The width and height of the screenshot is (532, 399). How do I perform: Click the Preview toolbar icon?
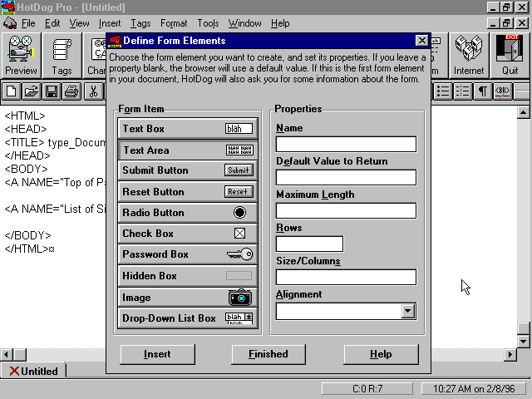(22, 55)
